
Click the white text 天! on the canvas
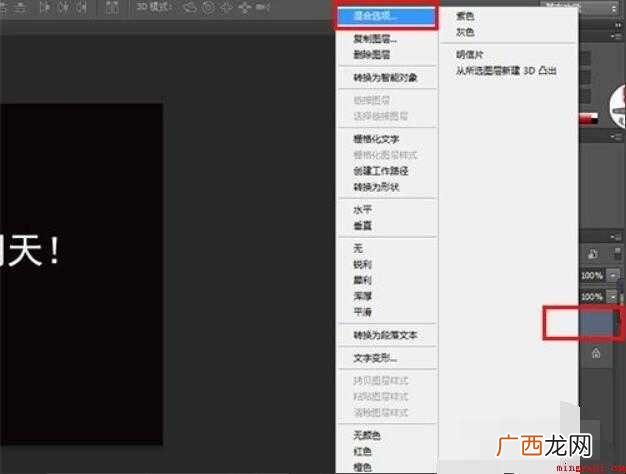[34, 250]
